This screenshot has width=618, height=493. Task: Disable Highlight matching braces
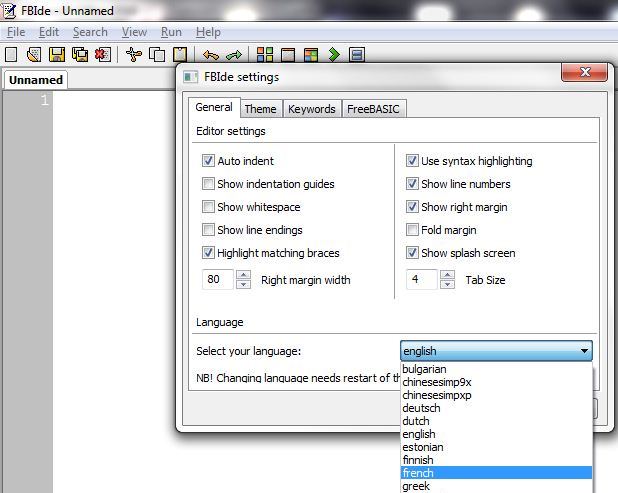pos(208,253)
